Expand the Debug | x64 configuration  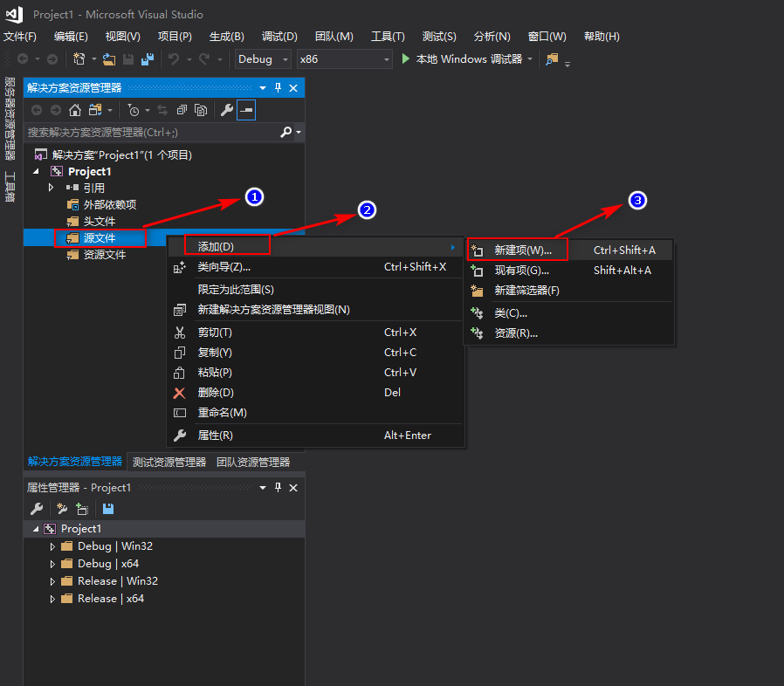pyautogui.click(x=52, y=564)
